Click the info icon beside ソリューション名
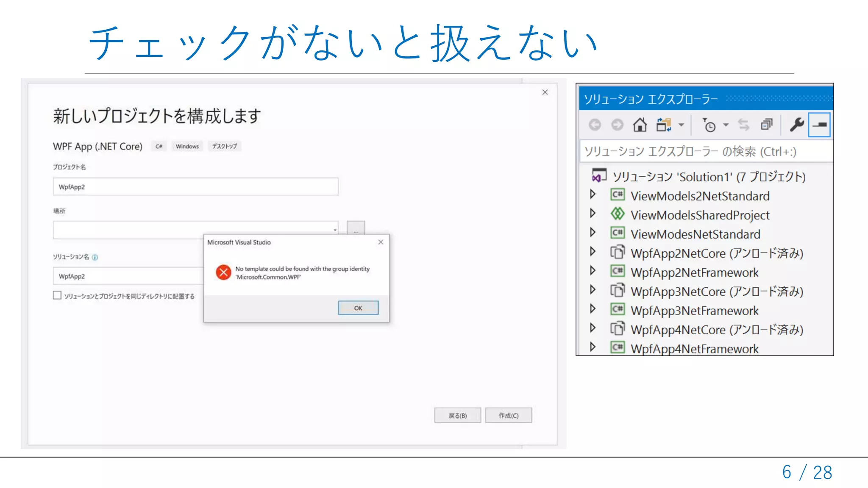This screenshot has height=488, width=868. click(95, 257)
